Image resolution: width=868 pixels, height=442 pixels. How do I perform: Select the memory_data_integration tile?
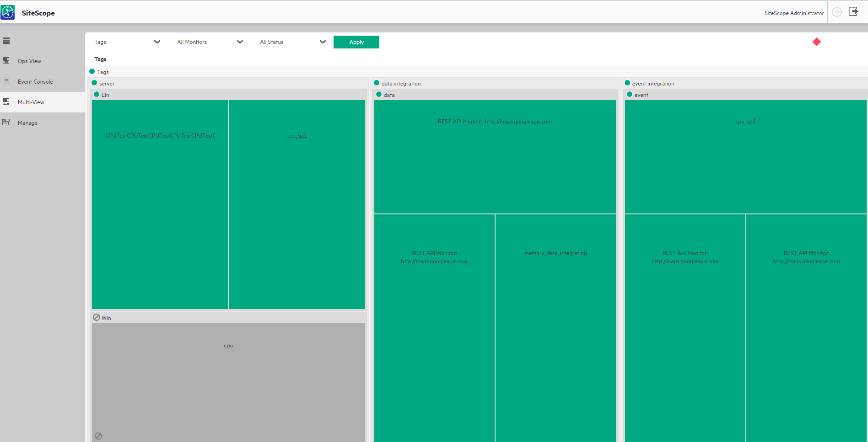click(555, 328)
